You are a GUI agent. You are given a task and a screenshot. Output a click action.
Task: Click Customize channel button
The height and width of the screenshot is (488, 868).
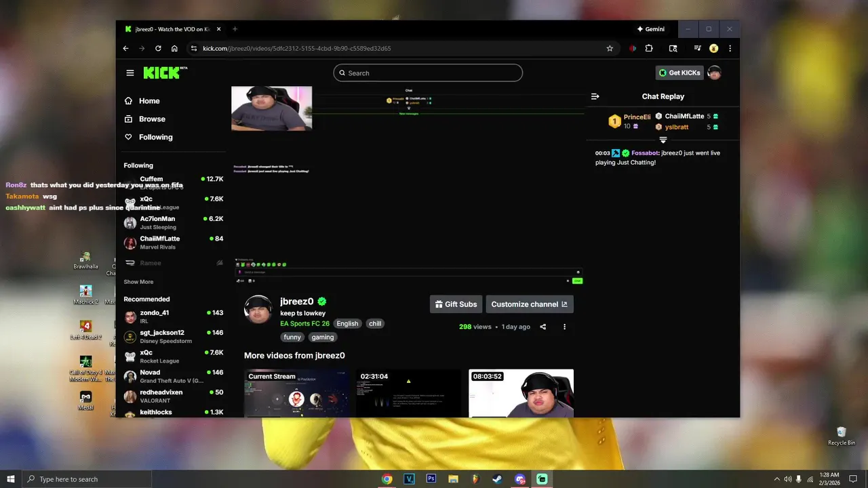point(530,304)
